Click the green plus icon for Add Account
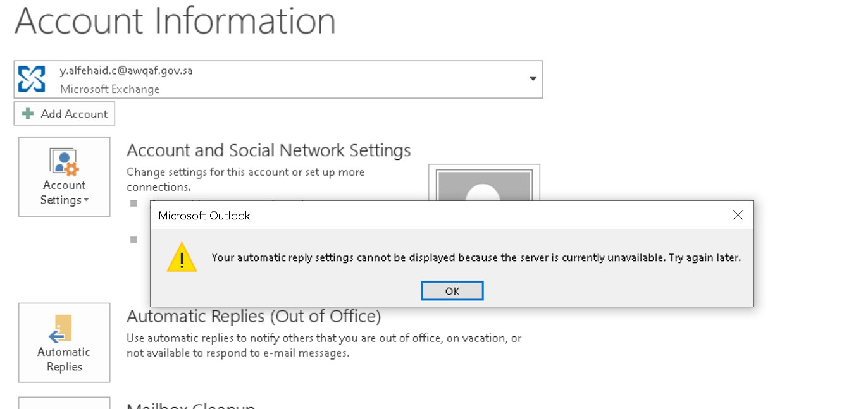868x409 pixels. pyautogui.click(x=28, y=114)
